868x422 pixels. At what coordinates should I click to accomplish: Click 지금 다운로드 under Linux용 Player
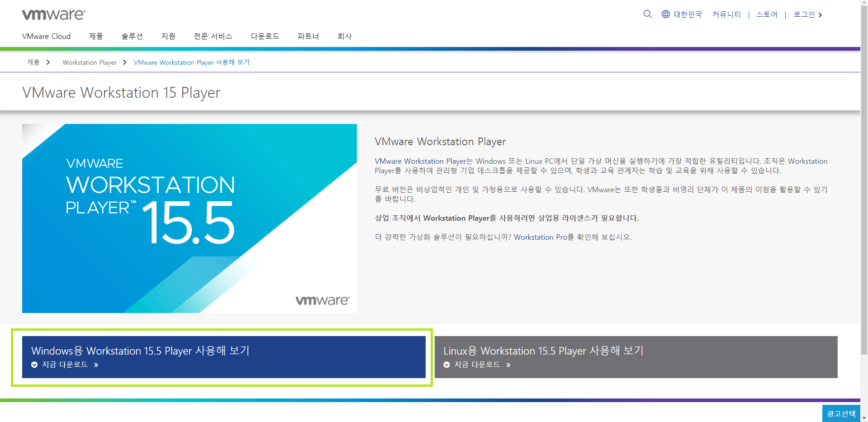(x=477, y=365)
